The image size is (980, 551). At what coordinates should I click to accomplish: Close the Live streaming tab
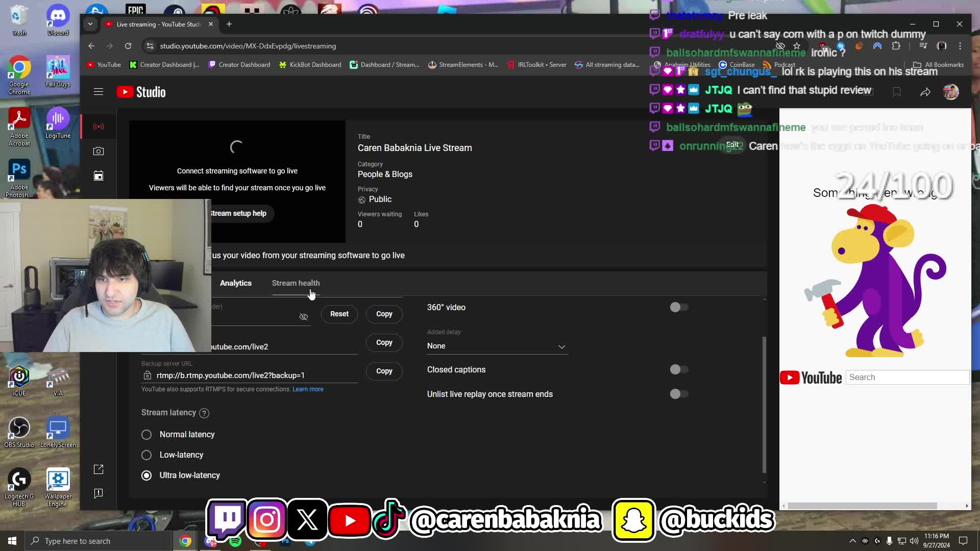(x=211, y=24)
